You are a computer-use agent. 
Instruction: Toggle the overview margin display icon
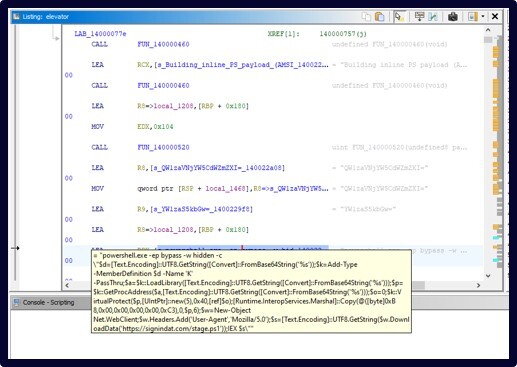point(473,16)
